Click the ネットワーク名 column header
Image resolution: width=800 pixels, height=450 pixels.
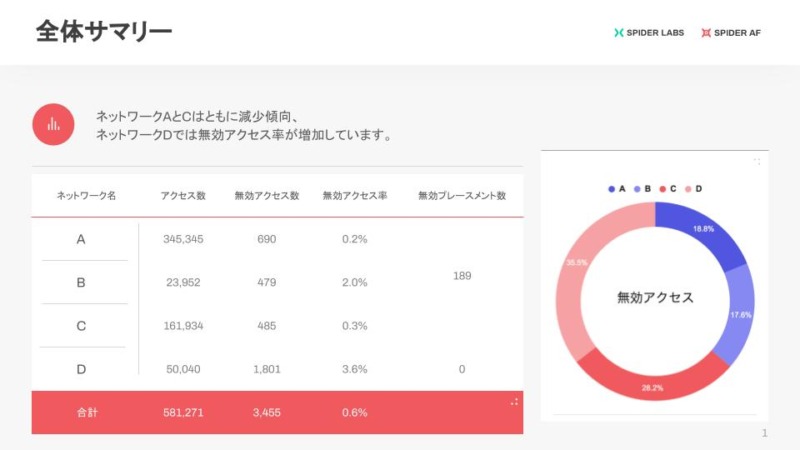click(86, 195)
